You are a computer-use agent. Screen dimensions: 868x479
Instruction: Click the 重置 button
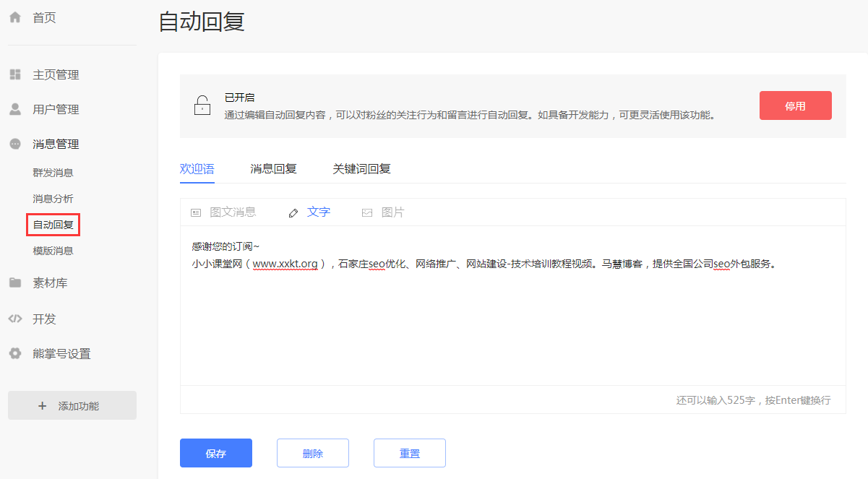[x=410, y=453]
